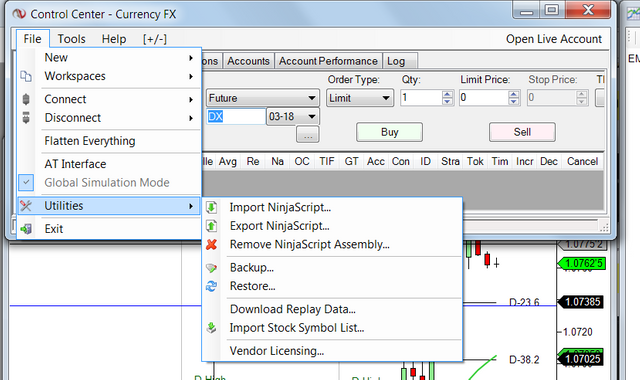Image resolution: width=640 pixels, height=380 pixels.
Task: Switch to the Accounts tab
Action: 249,61
